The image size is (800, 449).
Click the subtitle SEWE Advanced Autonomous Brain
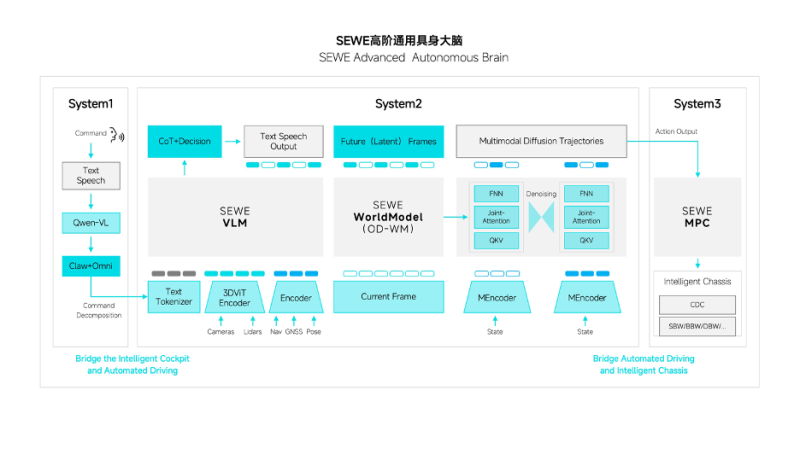[x=414, y=58]
